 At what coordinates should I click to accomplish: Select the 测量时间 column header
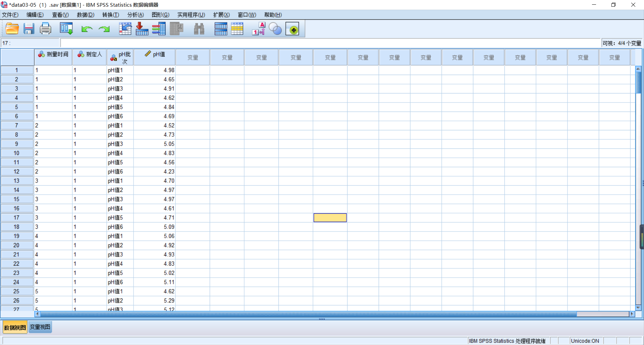[53, 57]
